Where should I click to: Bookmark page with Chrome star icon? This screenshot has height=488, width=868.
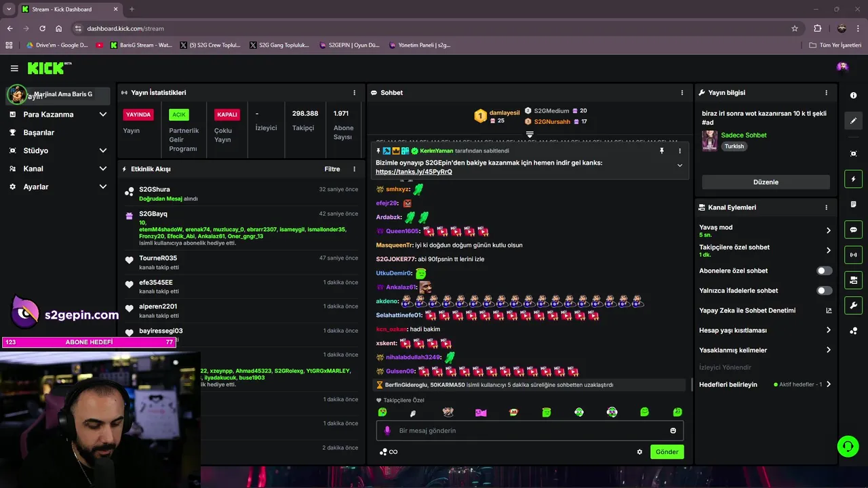point(795,28)
